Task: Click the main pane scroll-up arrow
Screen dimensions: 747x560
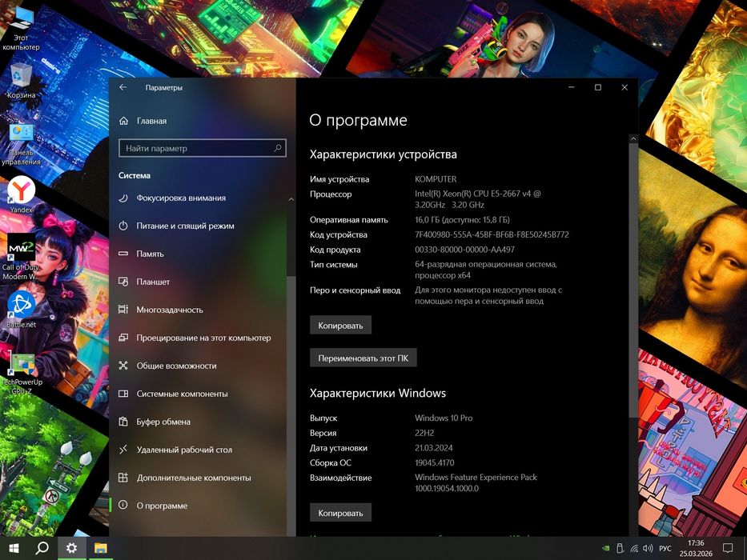Action: tap(633, 138)
